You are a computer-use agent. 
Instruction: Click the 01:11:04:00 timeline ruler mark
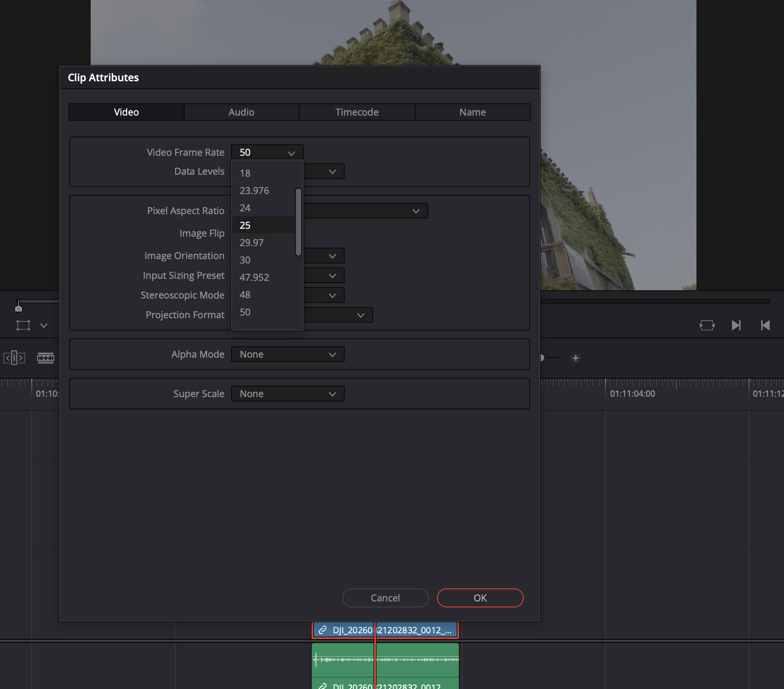tap(632, 394)
